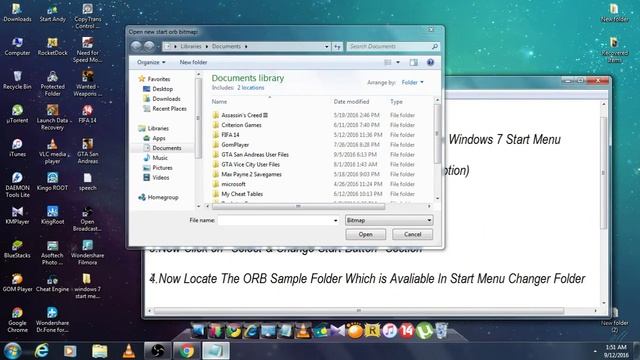Open CopyTrans Control desktop icon
This screenshot has height=360, width=640.
click(87, 16)
